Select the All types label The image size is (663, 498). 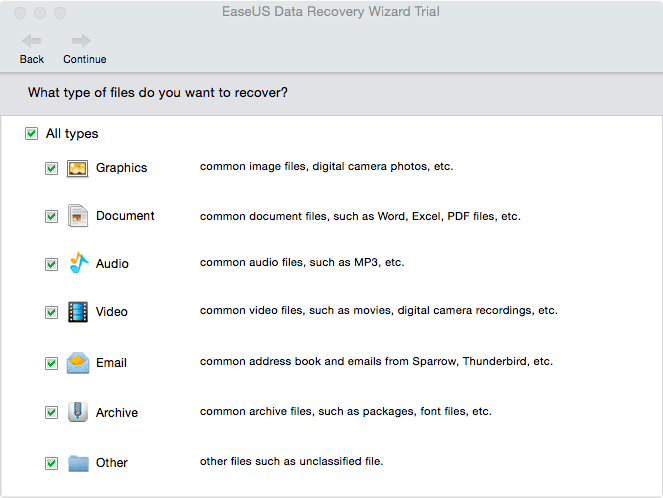pos(72,134)
